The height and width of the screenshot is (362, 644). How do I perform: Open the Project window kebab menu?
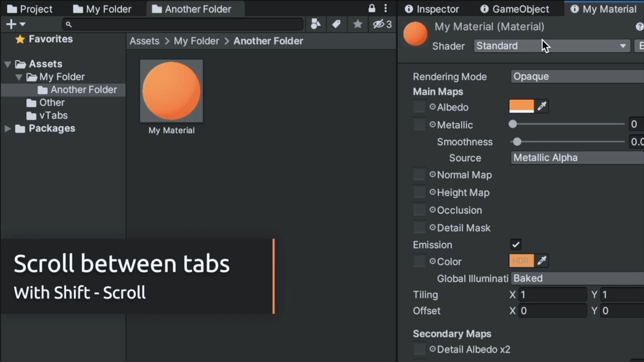(x=386, y=8)
